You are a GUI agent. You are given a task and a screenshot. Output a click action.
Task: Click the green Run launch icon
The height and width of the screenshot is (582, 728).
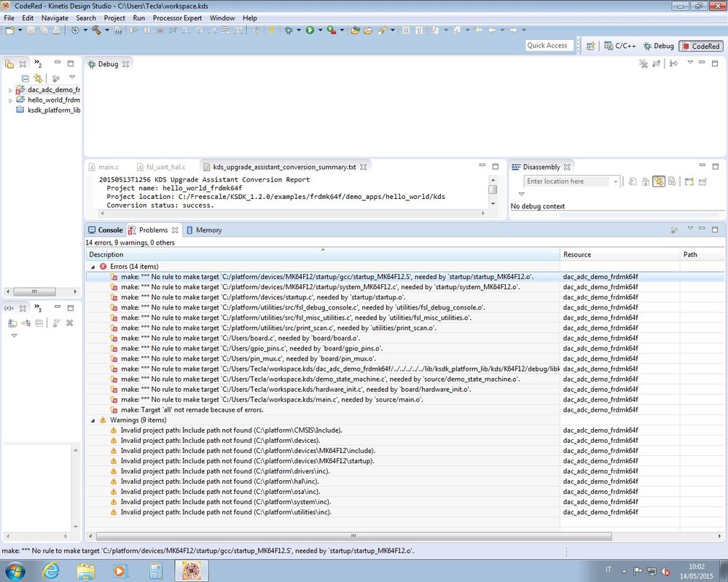[310, 30]
